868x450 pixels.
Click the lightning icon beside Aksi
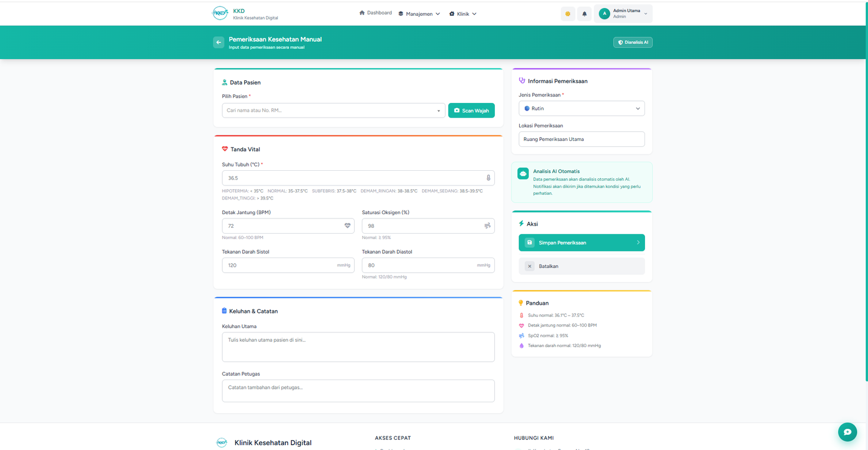pos(521,223)
